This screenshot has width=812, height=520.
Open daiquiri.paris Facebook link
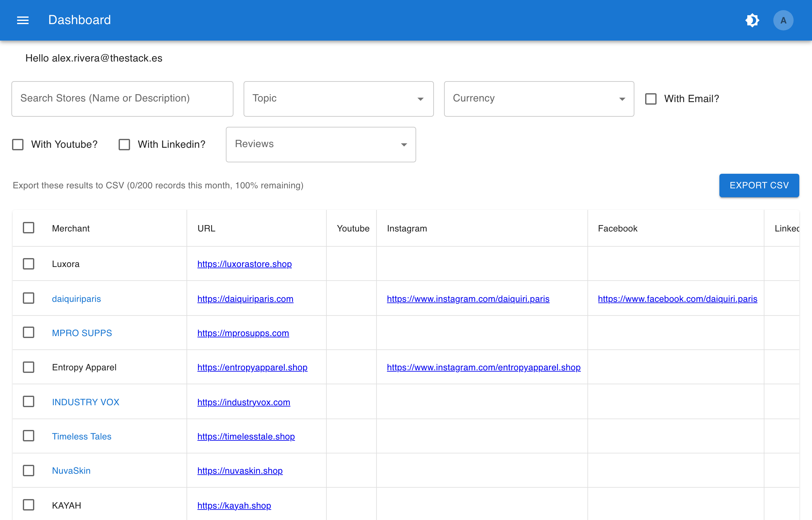point(677,299)
